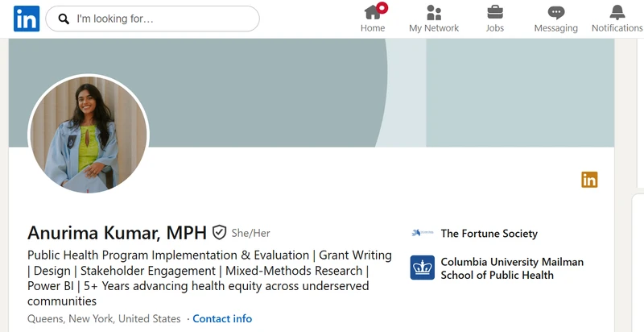This screenshot has height=332, width=644.
Task: Click the search magnifier icon
Action: 64,19
